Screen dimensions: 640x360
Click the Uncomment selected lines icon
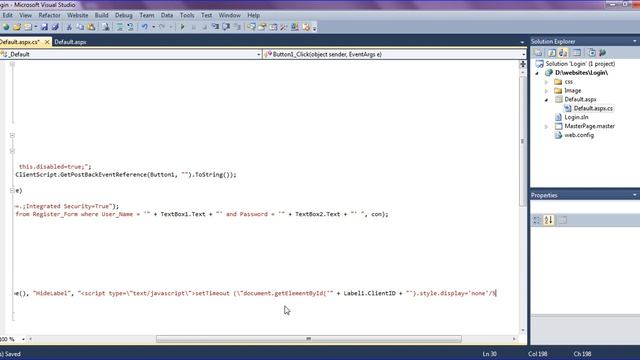coord(130,27)
